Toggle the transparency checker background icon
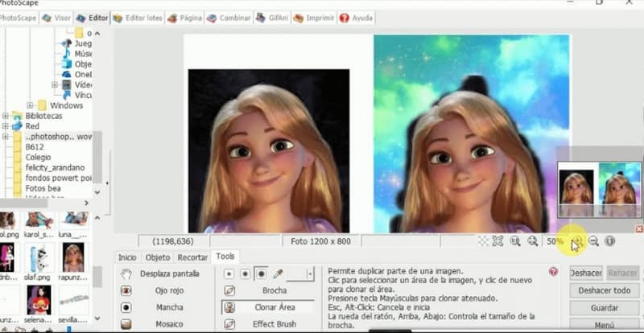 (x=484, y=241)
